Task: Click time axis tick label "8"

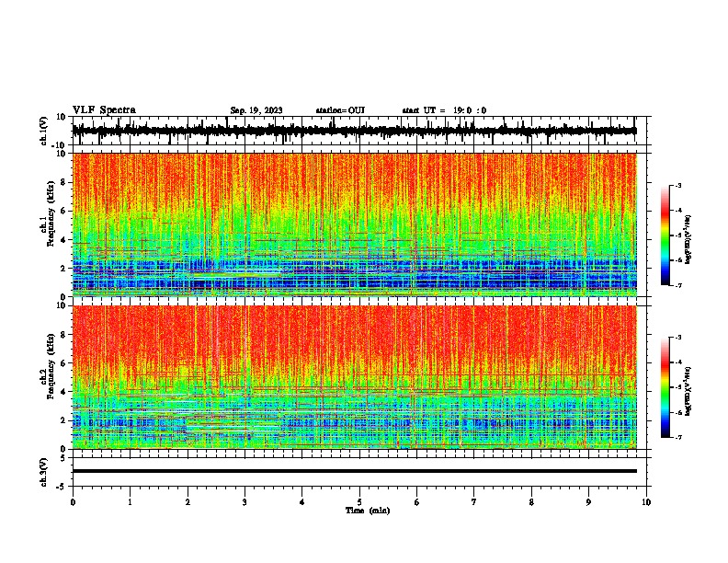Action: [x=531, y=502]
